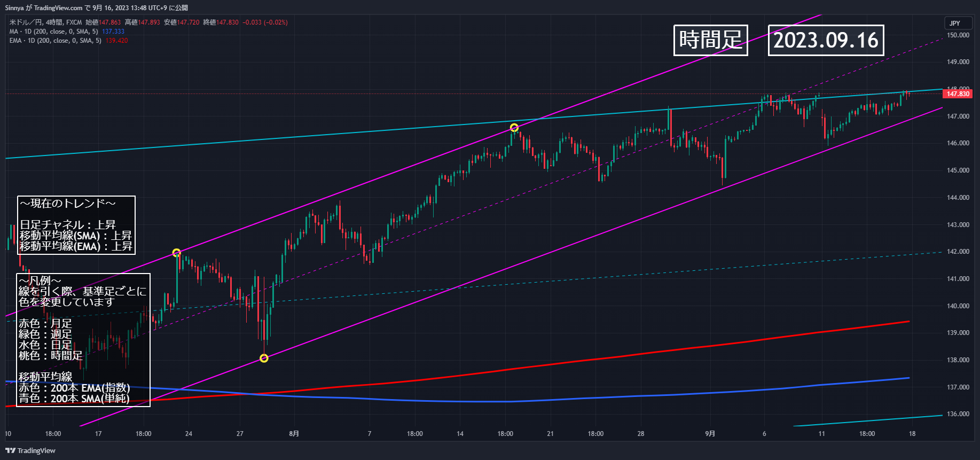Image resolution: width=980 pixels, height=460 pixels.
Task: Click the yellow circle marker near 146.500
Action: pos(514,128)
